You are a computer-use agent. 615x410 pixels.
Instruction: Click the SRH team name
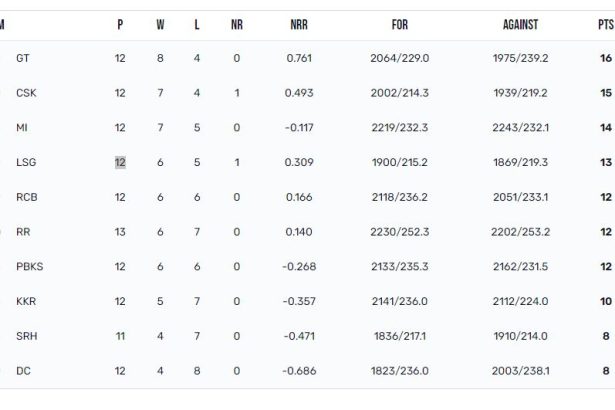(x=27, y=336)
